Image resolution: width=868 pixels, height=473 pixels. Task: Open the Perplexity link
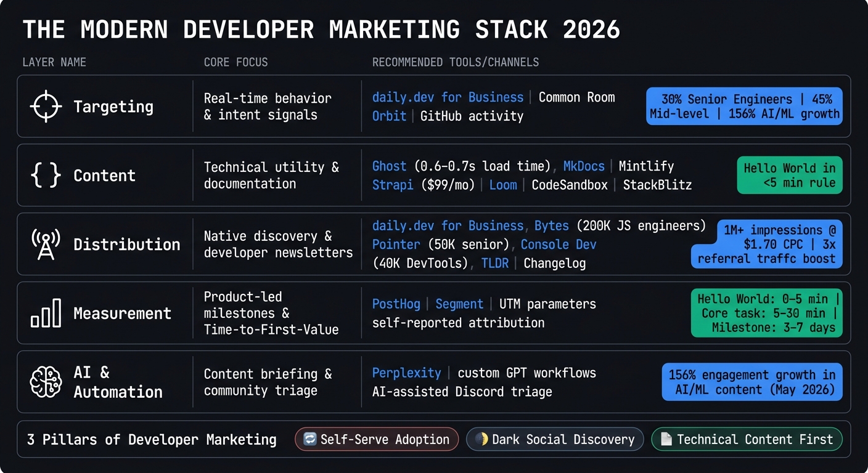coord(407,373)
